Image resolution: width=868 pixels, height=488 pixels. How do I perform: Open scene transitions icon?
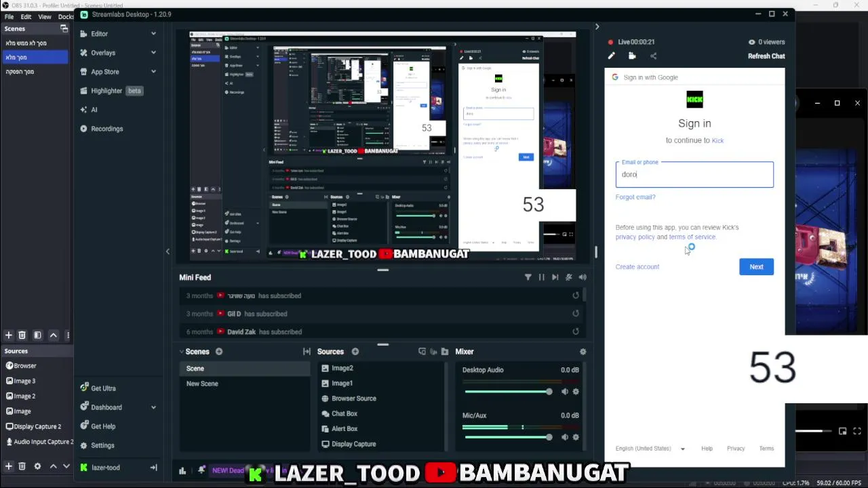pyautogui.click(x=307, y=352)
